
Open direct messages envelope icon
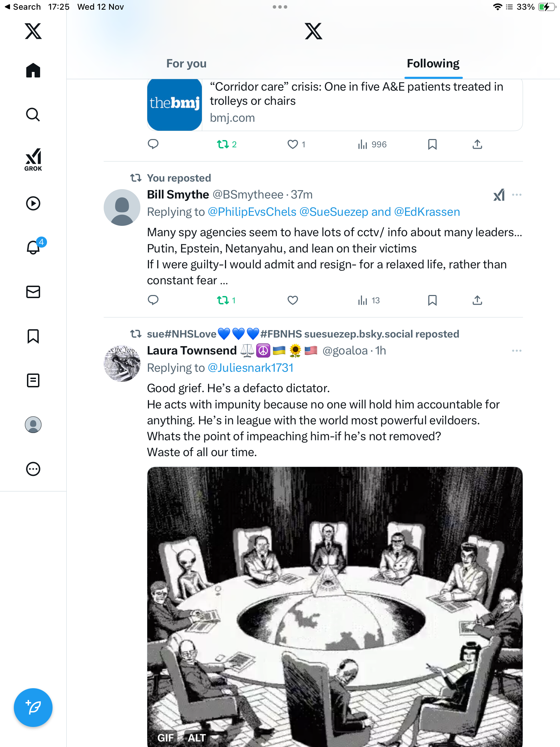click(33, 292)
